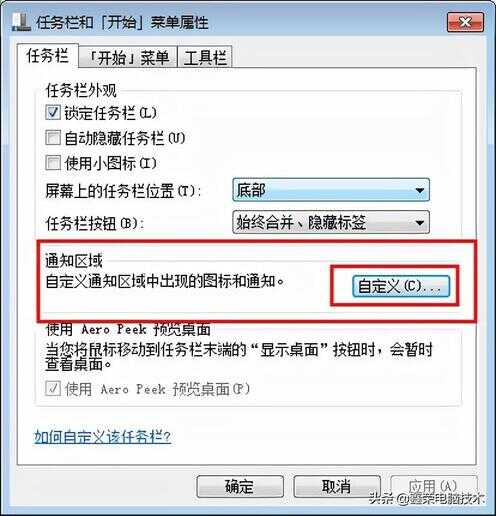Expand the 底部 taskbar position dropdown
Image resolution: width=496 pixels, height=516 pixels.
(331, 190)
